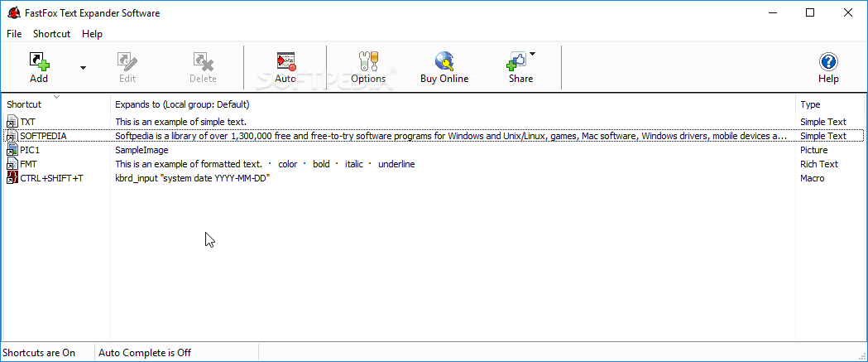Select the PIC1 picture shortcut icon
The width and height of the screenshot is (868, 362).
(12, 150)
